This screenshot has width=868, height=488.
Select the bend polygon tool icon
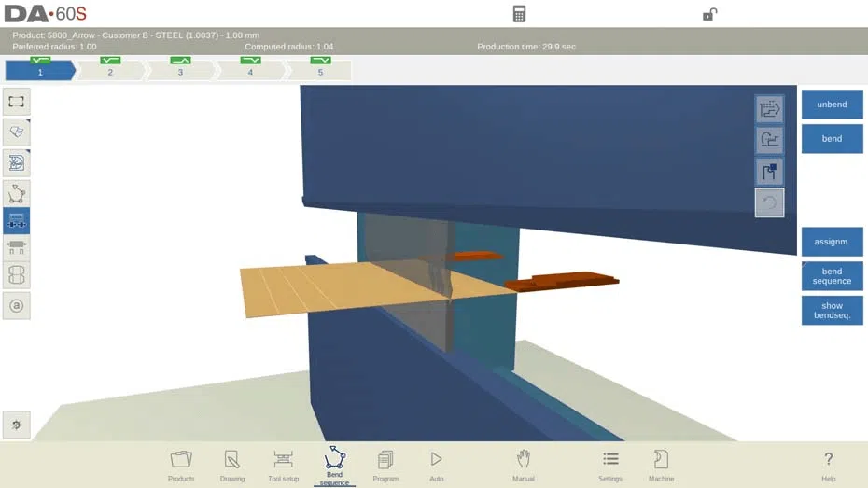pyautogui.click(x=17, y=193)
